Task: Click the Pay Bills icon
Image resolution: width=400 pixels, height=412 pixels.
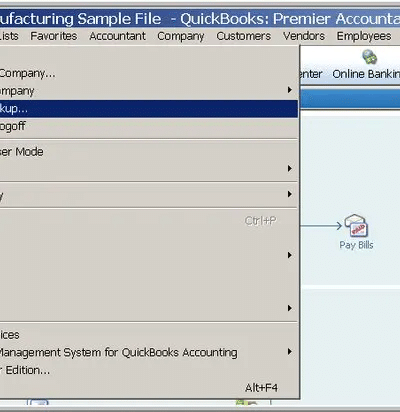Action: click(x=355, y=226)
